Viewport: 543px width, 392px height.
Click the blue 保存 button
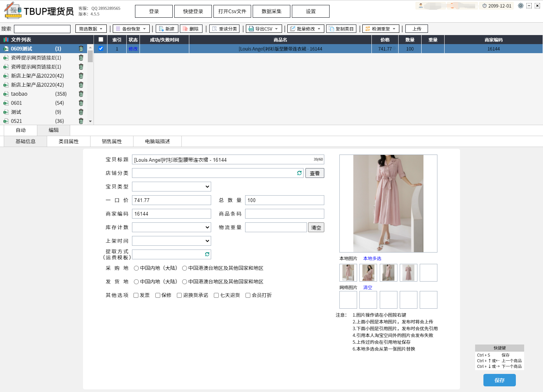pyautogui.click(x=499, y=380)
